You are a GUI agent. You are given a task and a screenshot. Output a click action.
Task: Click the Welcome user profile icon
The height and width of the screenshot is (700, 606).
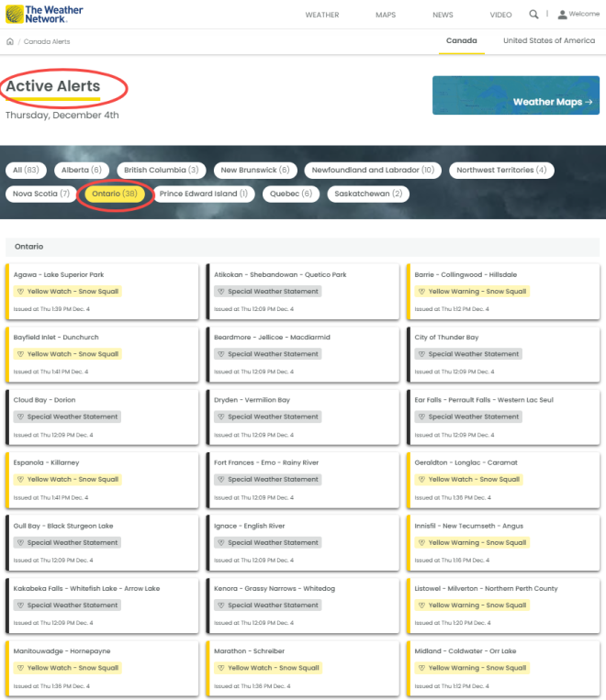(x=563, y=15)
